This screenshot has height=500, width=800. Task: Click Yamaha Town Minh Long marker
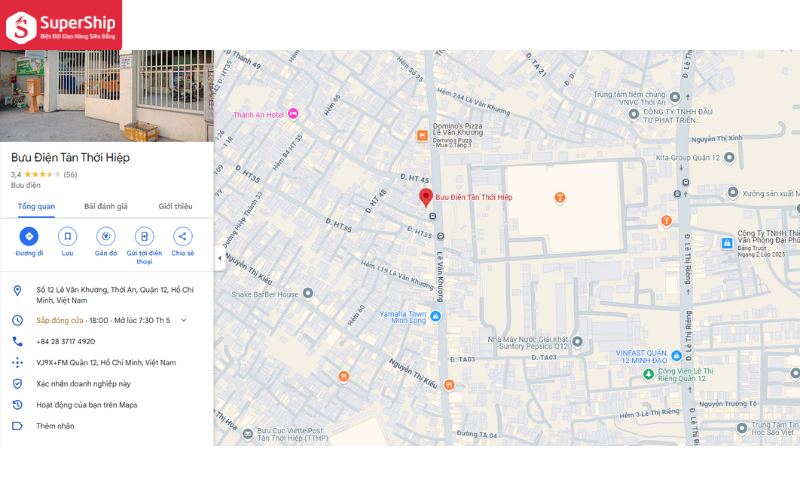pyautogui.click(x=435, y=316)
